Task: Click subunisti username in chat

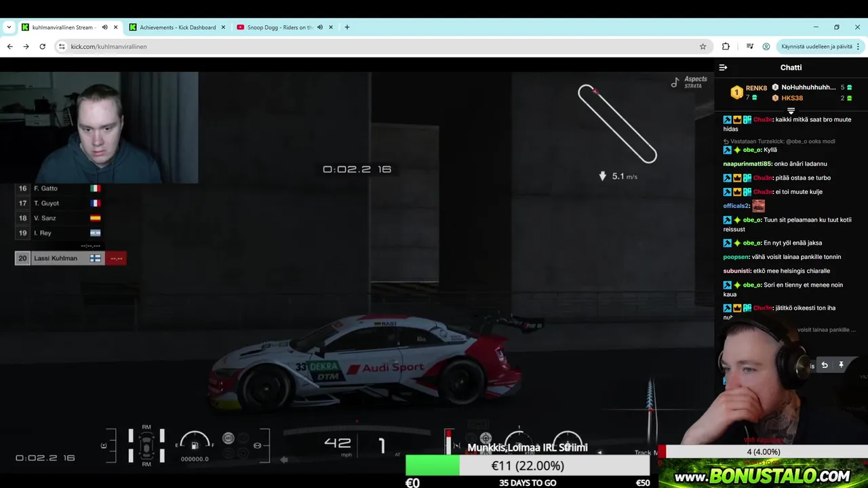Action: click(738, 270)
